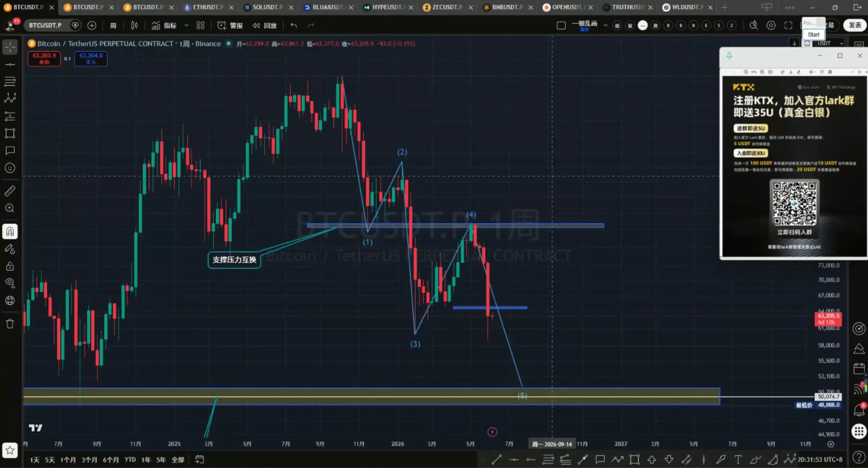The width and height of the screenshot is (868, 468).
Task: Change the candlestick chart type
Action: pyautogui.click(x=134, y=25)
